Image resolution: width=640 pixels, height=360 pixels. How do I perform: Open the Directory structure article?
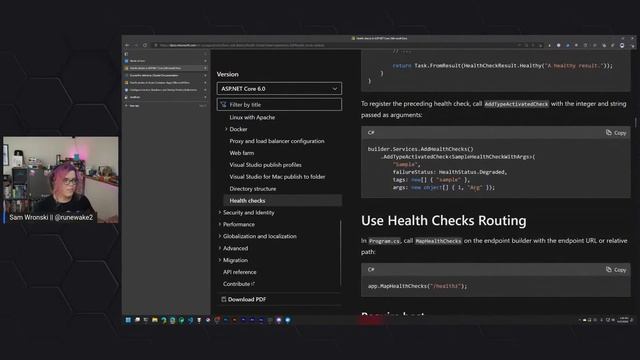point(253,189)
